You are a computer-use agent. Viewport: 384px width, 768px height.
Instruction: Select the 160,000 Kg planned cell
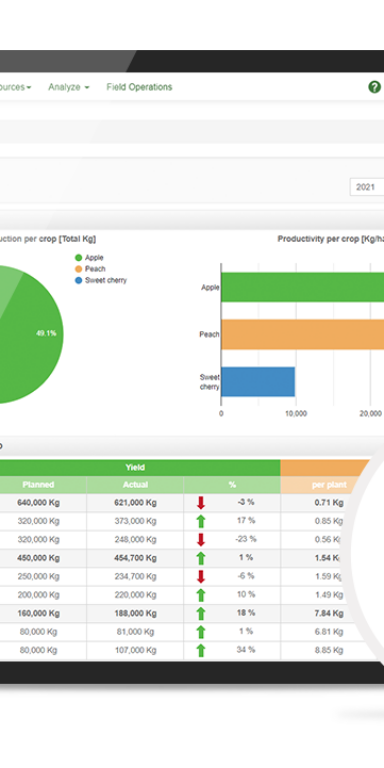(38, 613)
